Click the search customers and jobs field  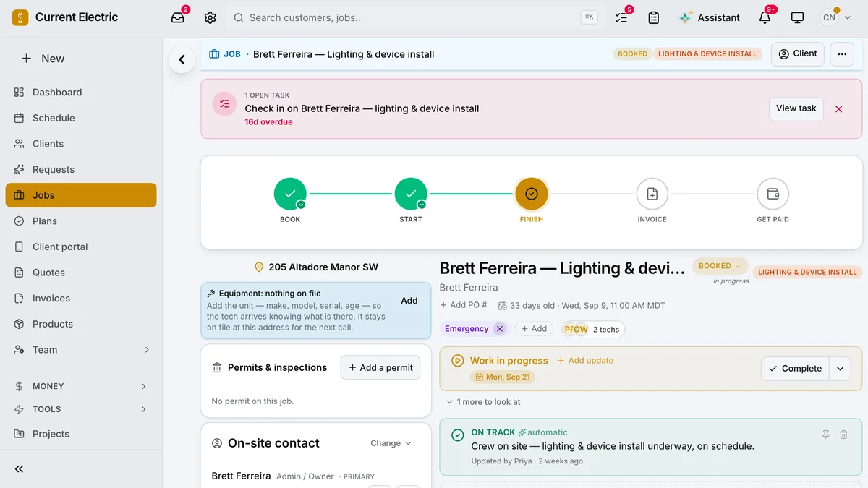tap(414, 17)
